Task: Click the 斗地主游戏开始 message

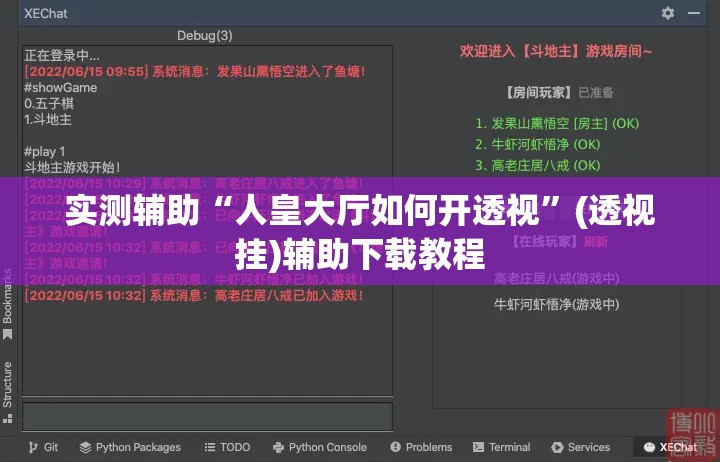Action: point(72,167)
